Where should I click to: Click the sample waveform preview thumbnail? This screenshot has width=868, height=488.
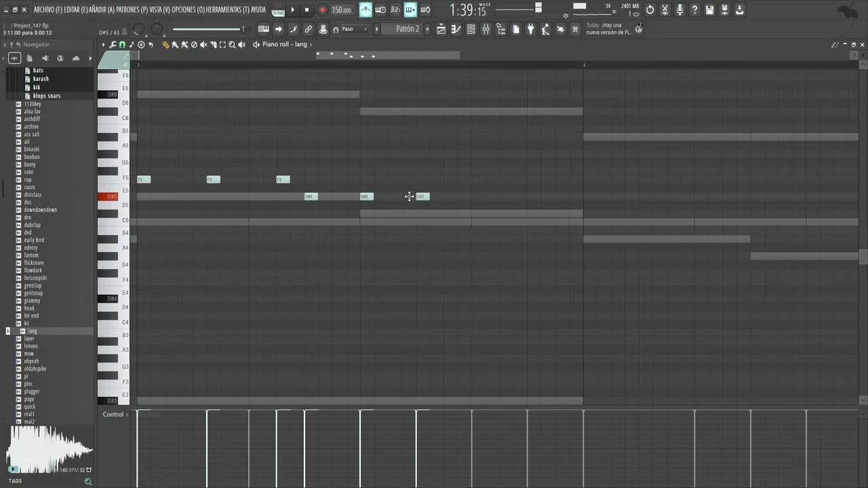tap(49, 448)
